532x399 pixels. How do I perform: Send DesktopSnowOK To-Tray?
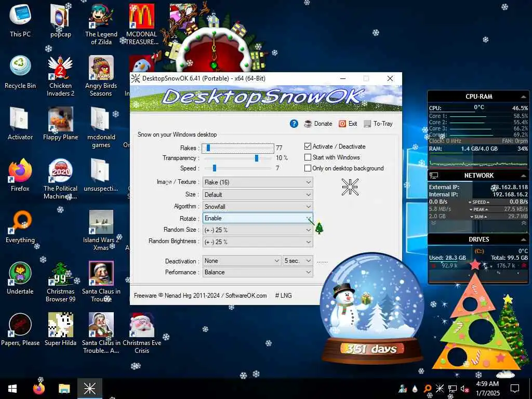click(x=378, y=124)
